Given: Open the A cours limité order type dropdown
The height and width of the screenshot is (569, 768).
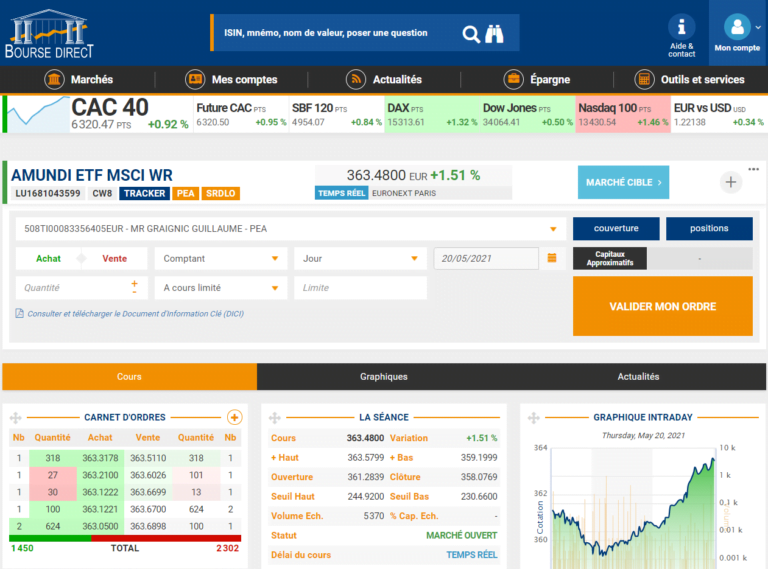Looking at the screenshot, I should tap(219, 288).
